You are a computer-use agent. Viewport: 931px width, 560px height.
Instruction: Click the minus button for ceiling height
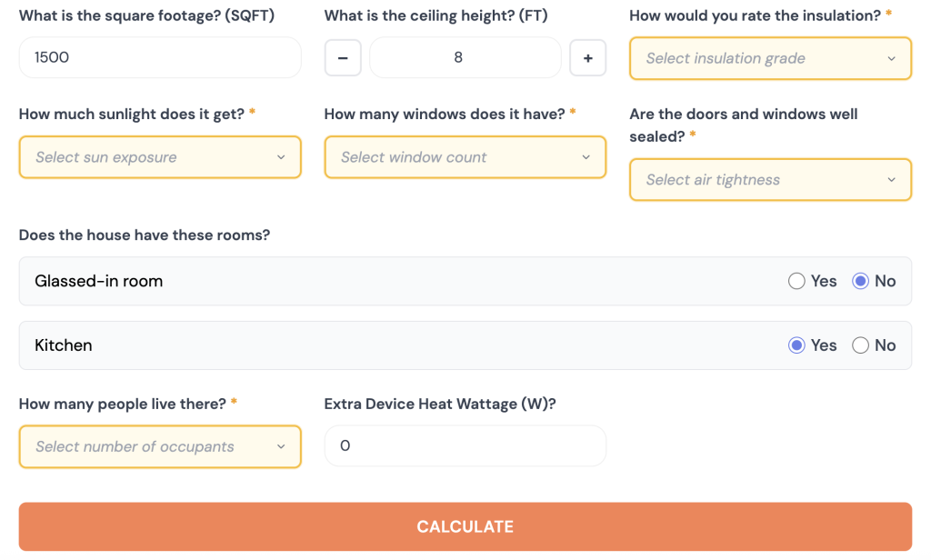[343, 58]
